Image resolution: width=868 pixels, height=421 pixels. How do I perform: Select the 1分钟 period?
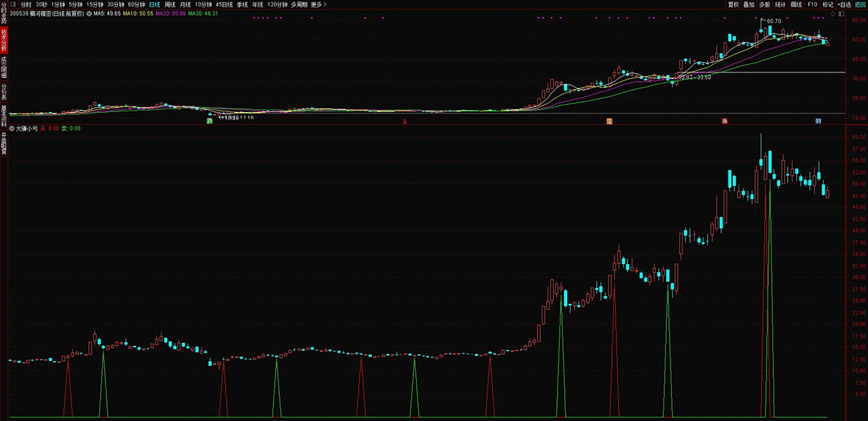(x=58, y=4)
